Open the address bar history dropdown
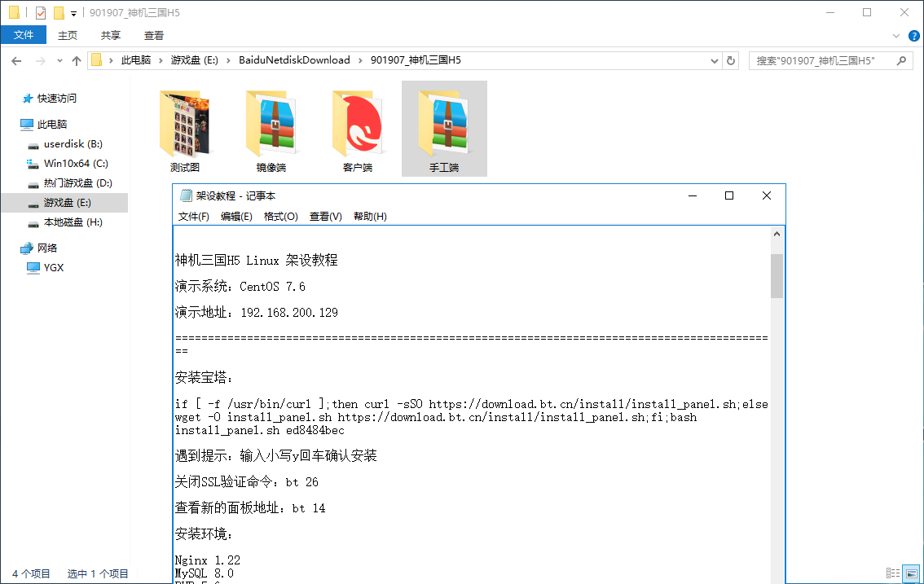This screenshot has height=584, width=924. [x=715, y=60]
